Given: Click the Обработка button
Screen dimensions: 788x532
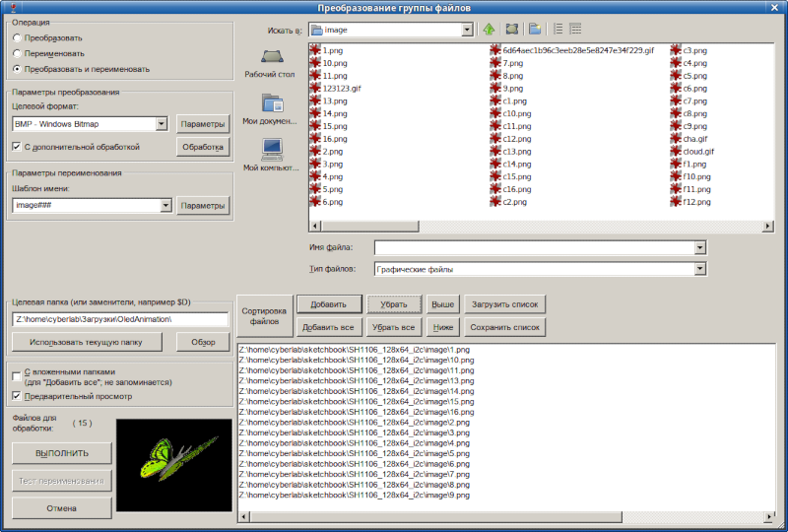Looking at the screenshot, I should point(203,147).
